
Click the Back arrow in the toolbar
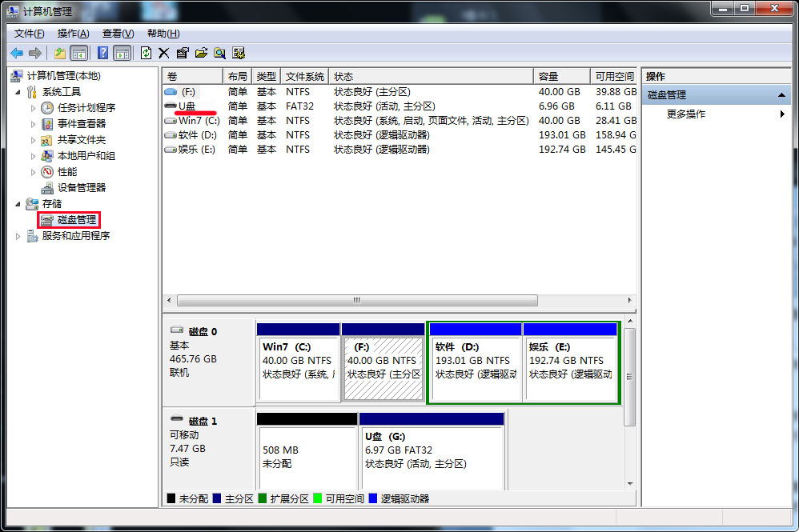point(16,53)
